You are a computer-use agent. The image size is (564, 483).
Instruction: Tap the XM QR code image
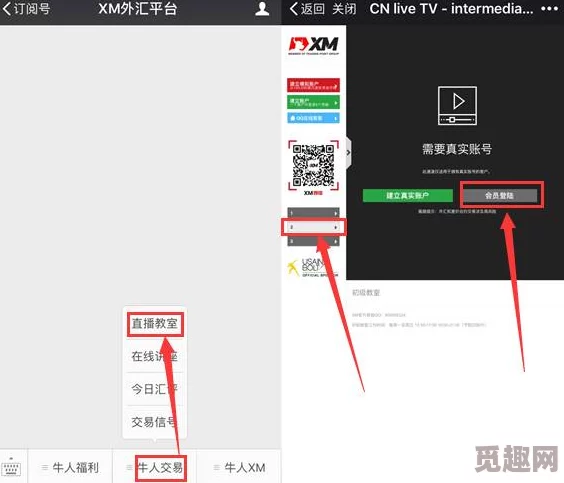[x=313, y=165]
